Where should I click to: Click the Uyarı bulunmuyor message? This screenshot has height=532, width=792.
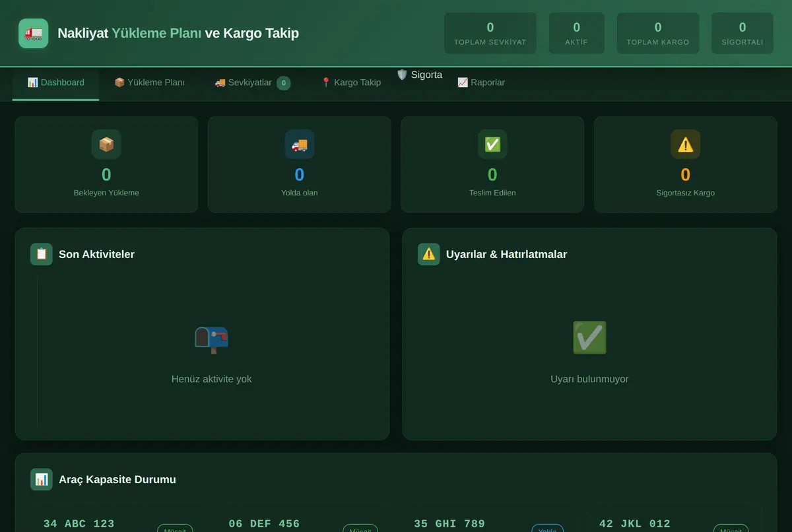tap(589, 379)
